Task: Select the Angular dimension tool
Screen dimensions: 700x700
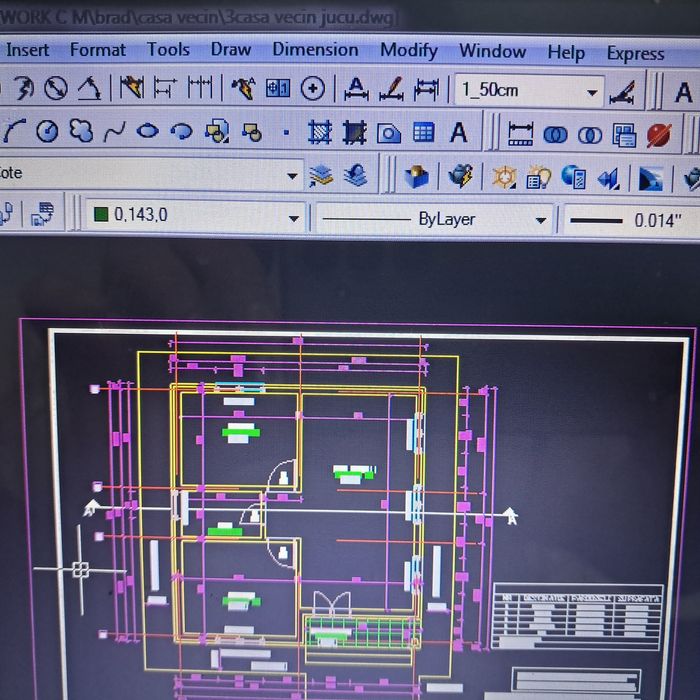Action: pyautogui.click(x=89, y=88)
